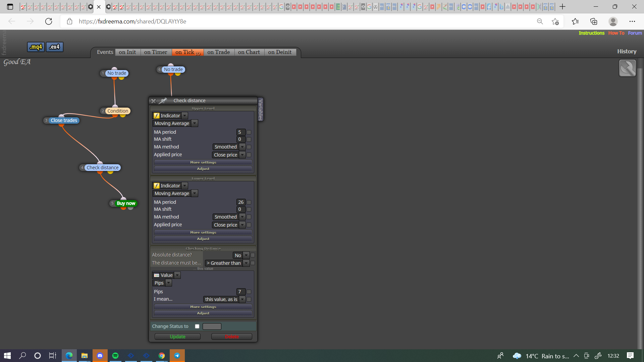Switch to the on Deinit event tab

[x=280, y=52]
